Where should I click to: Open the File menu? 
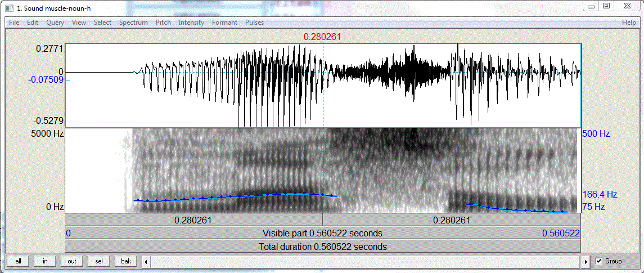pyautogui.click(x=14, y=23)
